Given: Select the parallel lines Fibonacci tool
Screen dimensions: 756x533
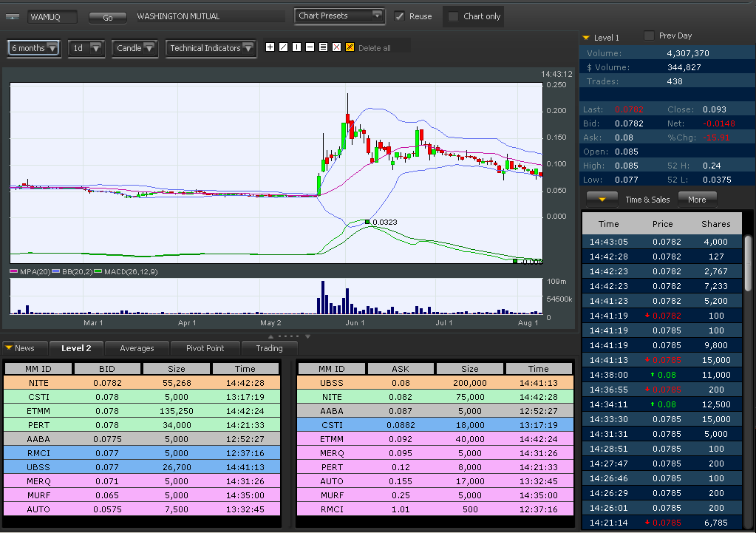Looking at the screenshot, I should (x=323, y=47).
